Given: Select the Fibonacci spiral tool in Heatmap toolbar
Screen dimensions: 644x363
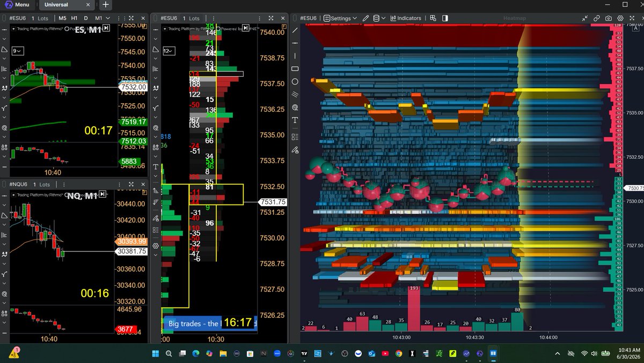Looking at the screenshot, I should 295,107.
